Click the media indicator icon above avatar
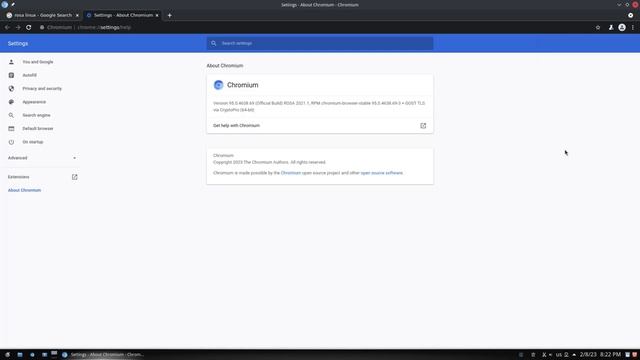This screenshot has height=360, width=640. point(631,15)
